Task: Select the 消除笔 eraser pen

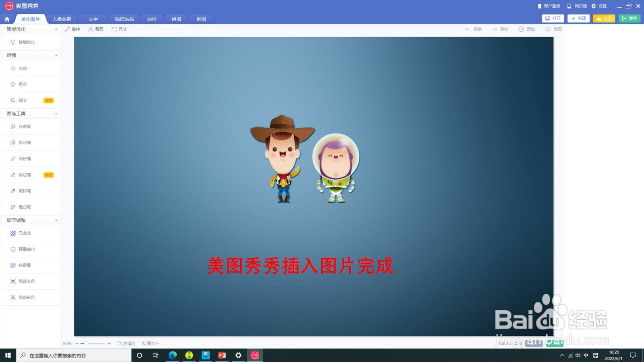Action: (31, 159)
